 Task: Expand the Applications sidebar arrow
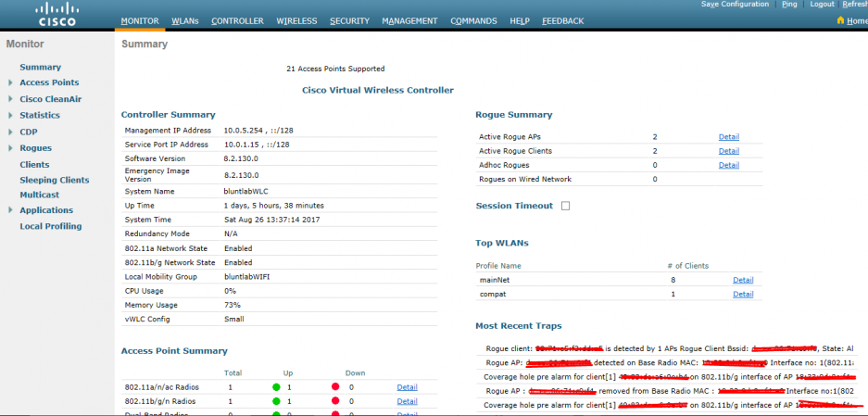(x=10, y=210)
